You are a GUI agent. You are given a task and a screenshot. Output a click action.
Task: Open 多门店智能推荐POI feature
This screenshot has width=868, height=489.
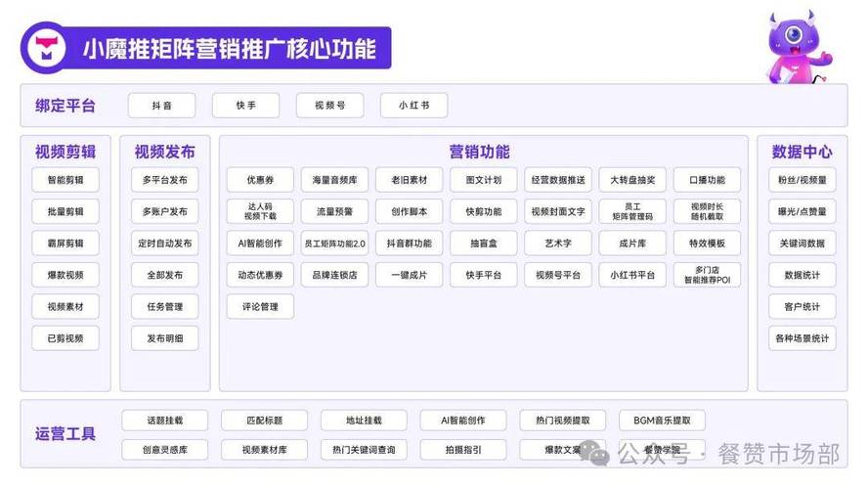tap(707, 275)
